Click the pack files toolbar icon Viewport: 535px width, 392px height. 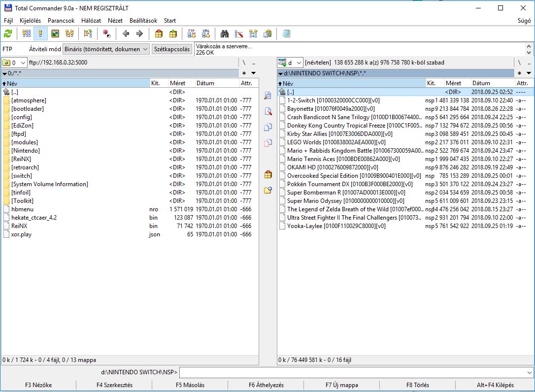click(159, 33)
